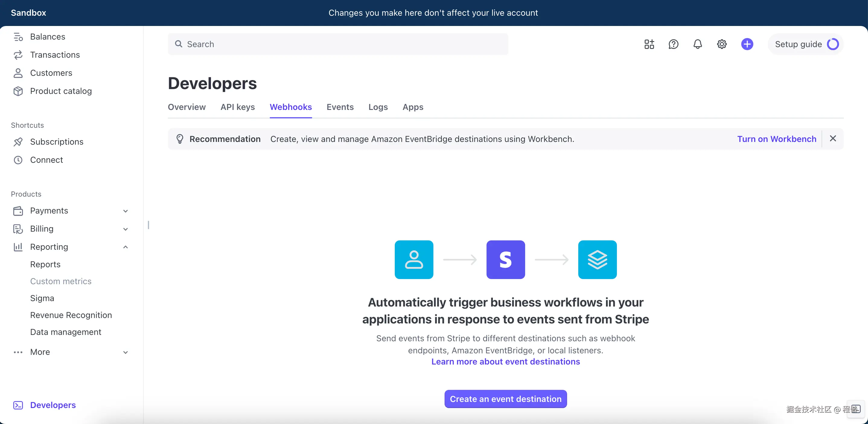The height and width of the screenshot is (424, 868).
Task: Click Turn on Workbench link
Action: pyautogui.click(x=777, y=139)
